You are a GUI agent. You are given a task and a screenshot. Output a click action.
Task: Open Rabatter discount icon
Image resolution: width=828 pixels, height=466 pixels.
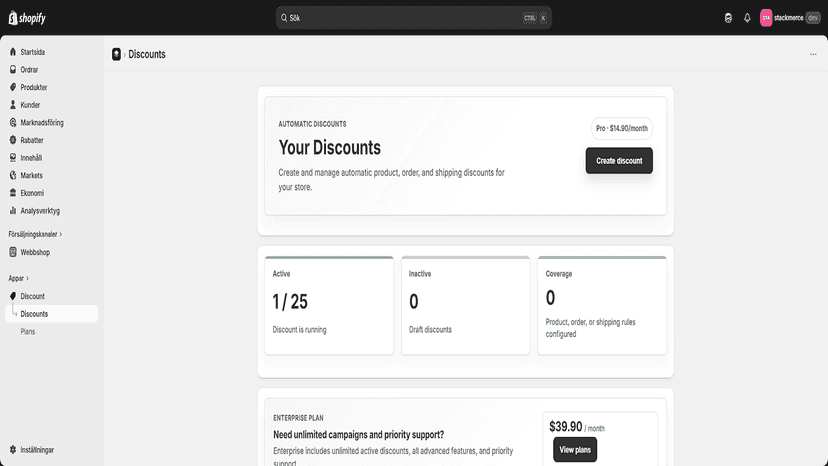(13, 140)
